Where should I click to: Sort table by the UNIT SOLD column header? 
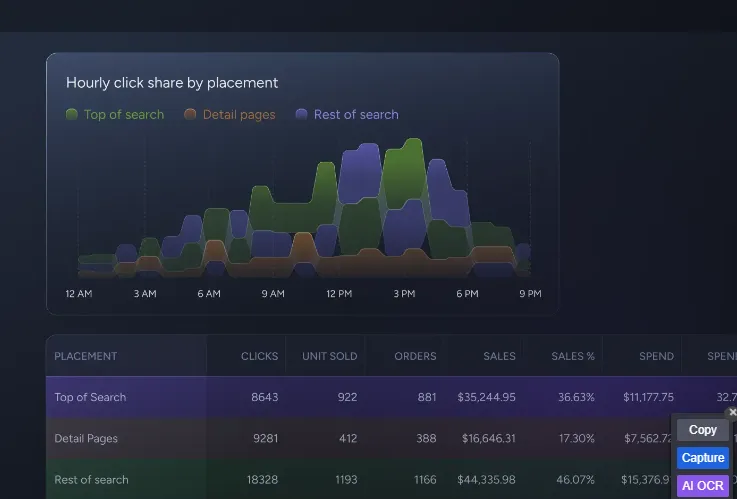point(329,356)
